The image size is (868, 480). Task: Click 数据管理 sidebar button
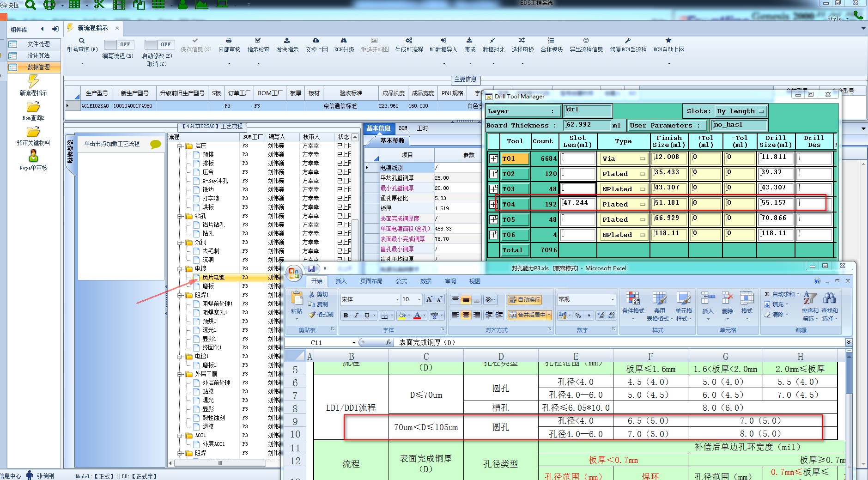(34, 67)
